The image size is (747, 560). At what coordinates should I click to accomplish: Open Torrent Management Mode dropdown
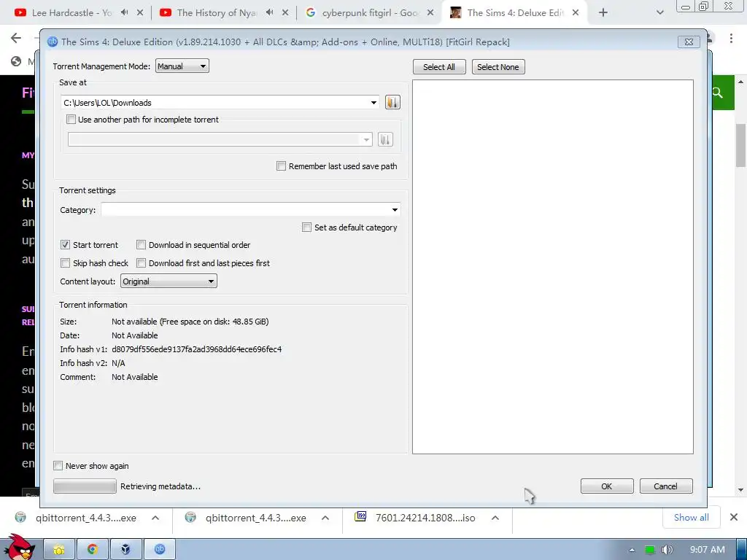pyautogui.click(x=182, y=66)
